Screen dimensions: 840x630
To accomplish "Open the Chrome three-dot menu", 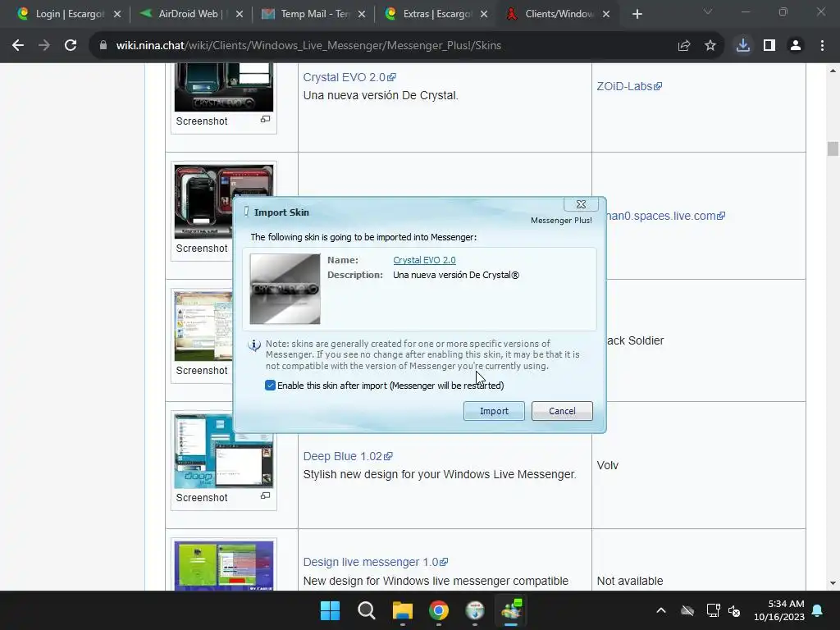I will (822, 46).
